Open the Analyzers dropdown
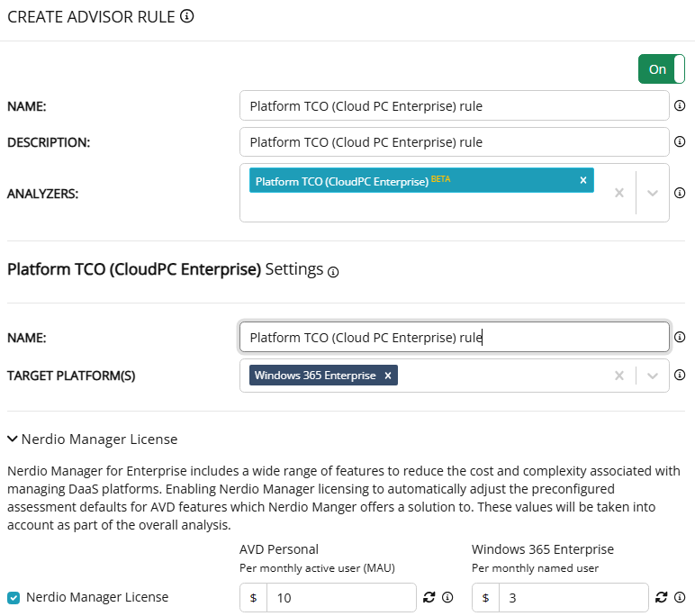The image size is (695, 616). pyautogui.click(x=653, y=193)
